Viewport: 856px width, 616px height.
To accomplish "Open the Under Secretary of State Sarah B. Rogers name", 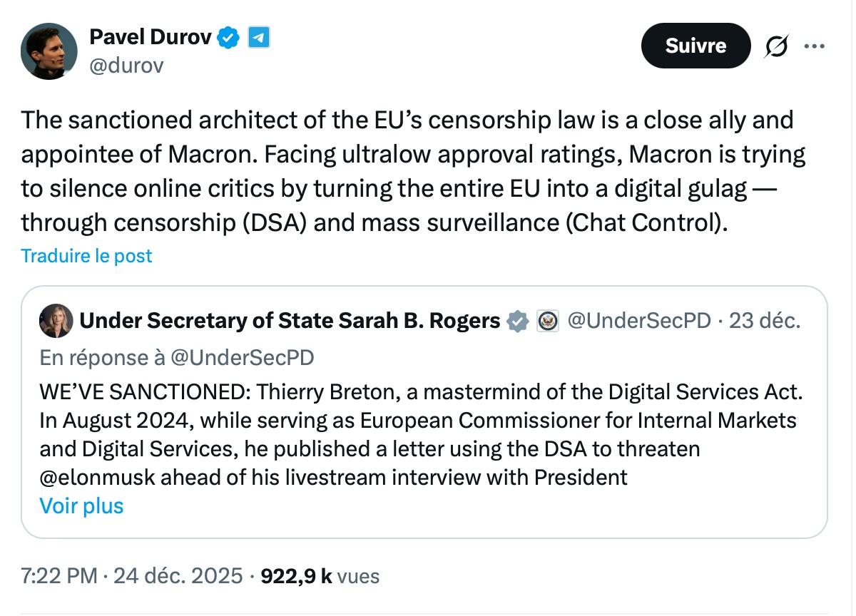I will 290,322.
